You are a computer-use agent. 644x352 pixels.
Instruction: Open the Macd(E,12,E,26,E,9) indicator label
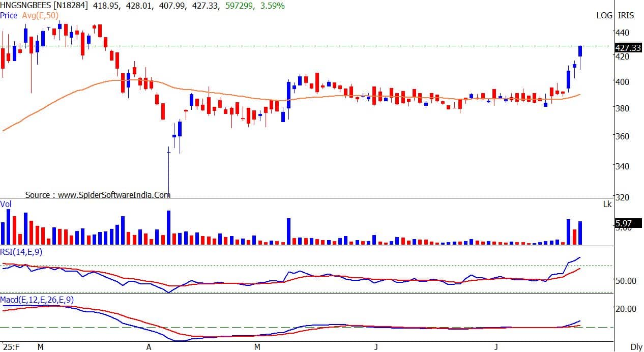(37, 300)
